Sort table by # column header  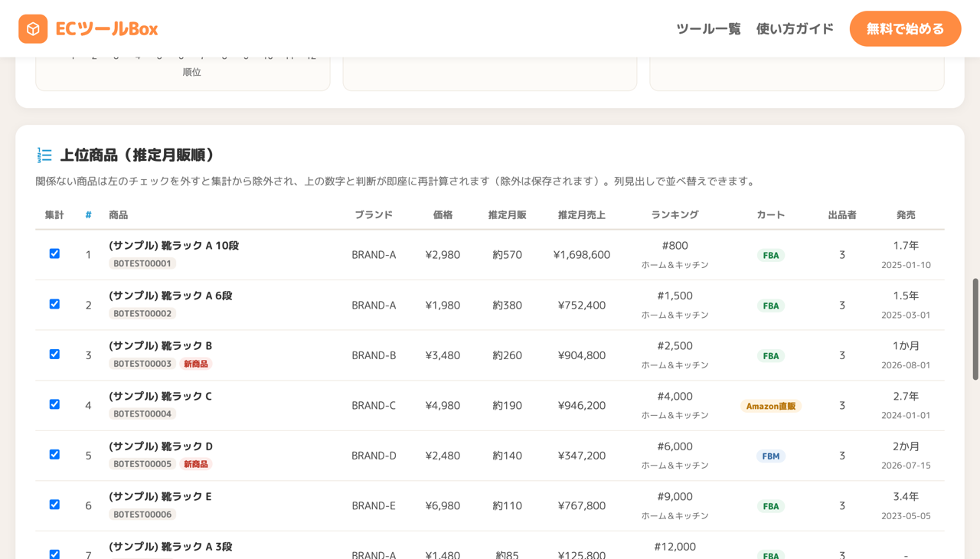[88, 215]
